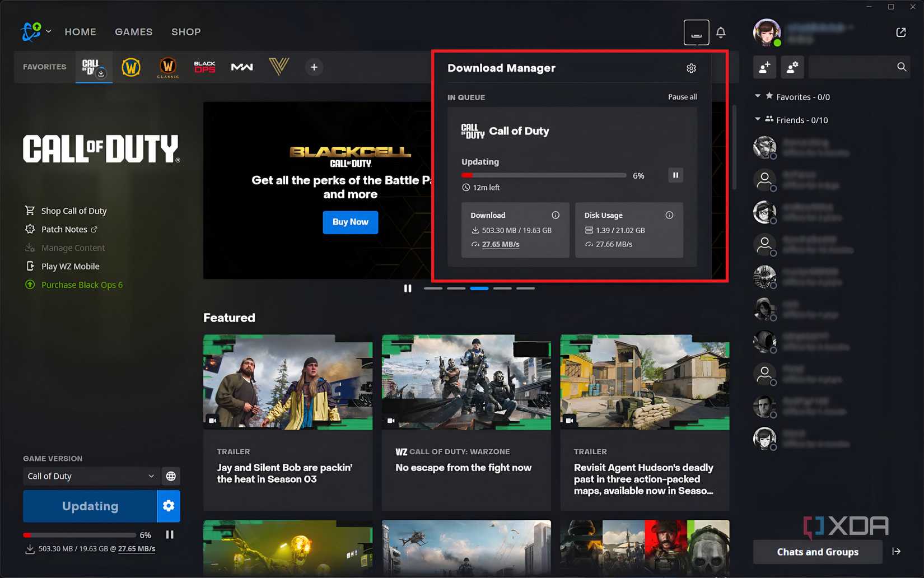Switch to the GAMES menu

[x=133, y=32]
